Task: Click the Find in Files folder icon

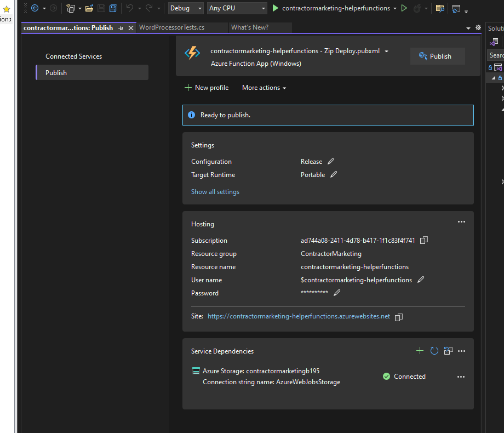Action: (440, 8)
